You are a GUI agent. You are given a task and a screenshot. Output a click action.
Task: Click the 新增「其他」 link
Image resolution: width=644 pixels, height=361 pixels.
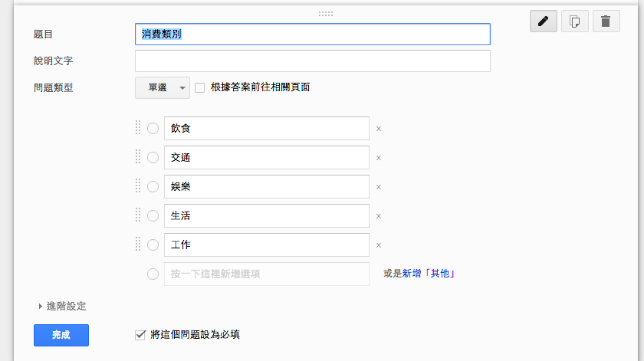click(435, 273)
